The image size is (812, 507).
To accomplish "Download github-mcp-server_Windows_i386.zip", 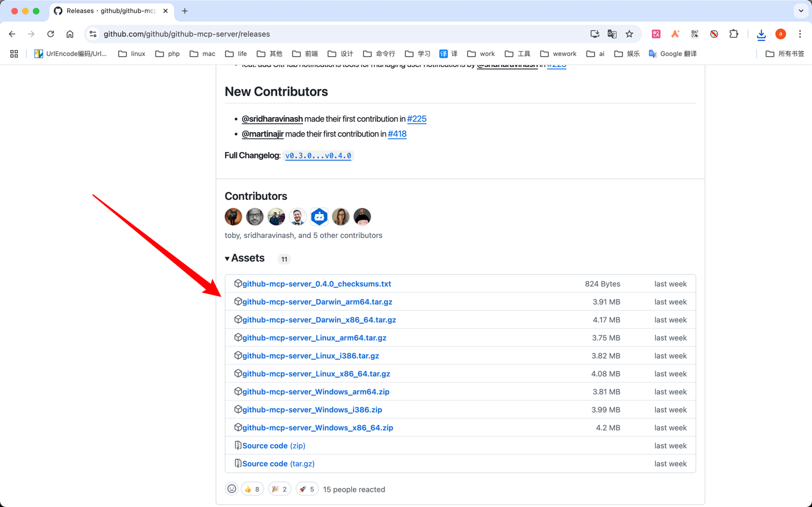I will pos(312,410).
